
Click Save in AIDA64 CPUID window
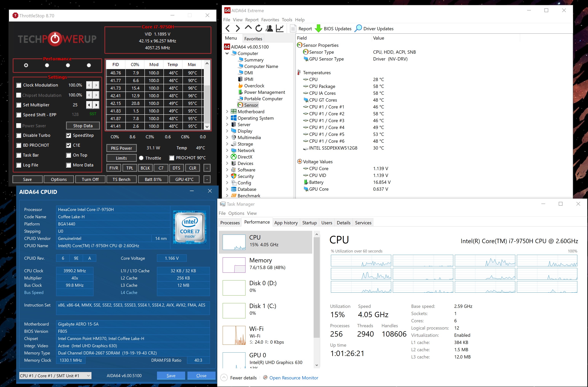(171, 376)
